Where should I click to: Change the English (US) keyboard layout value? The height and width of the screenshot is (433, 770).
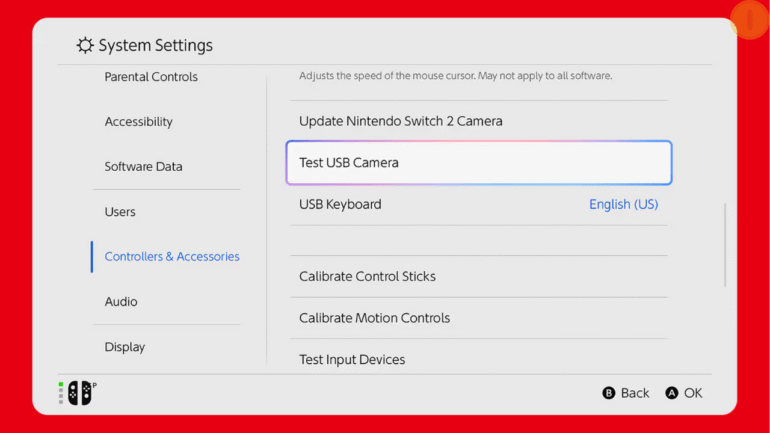click(x=623, y=204)
